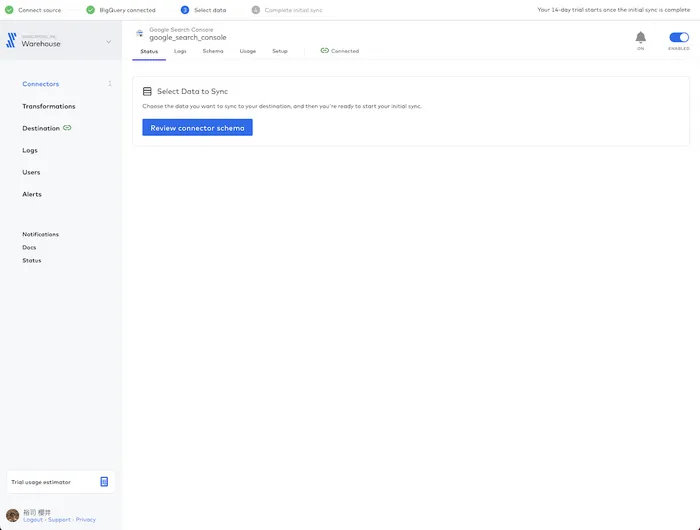
Task: Click the Complete initial sync step label
Action: [293, 10]
